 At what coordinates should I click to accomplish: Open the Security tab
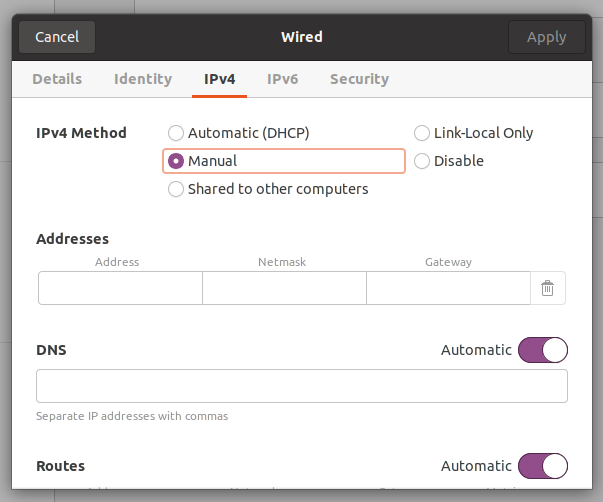(x=359, y=79)
